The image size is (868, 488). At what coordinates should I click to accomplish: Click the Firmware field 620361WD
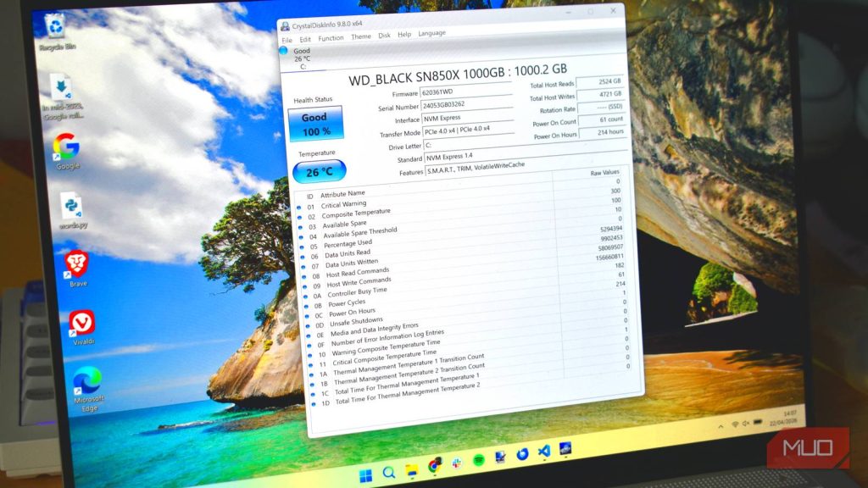(x=465, y=90)
